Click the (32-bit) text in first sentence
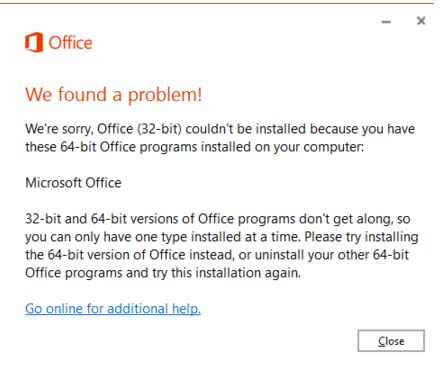 (159, 129)
